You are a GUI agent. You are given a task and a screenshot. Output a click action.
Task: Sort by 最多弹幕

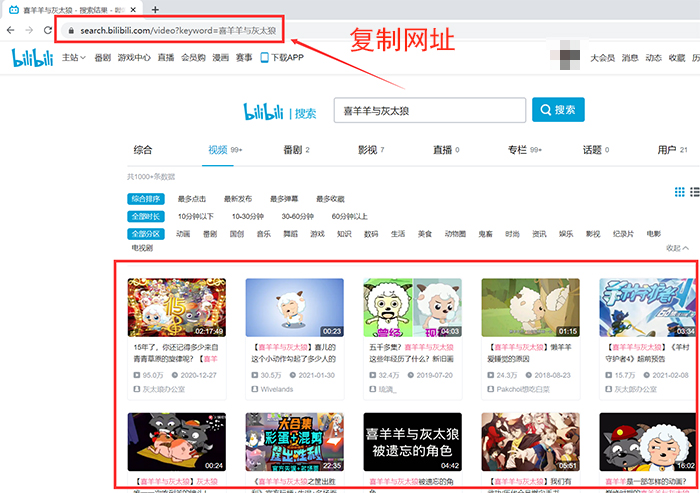click(x=284, y=199)
